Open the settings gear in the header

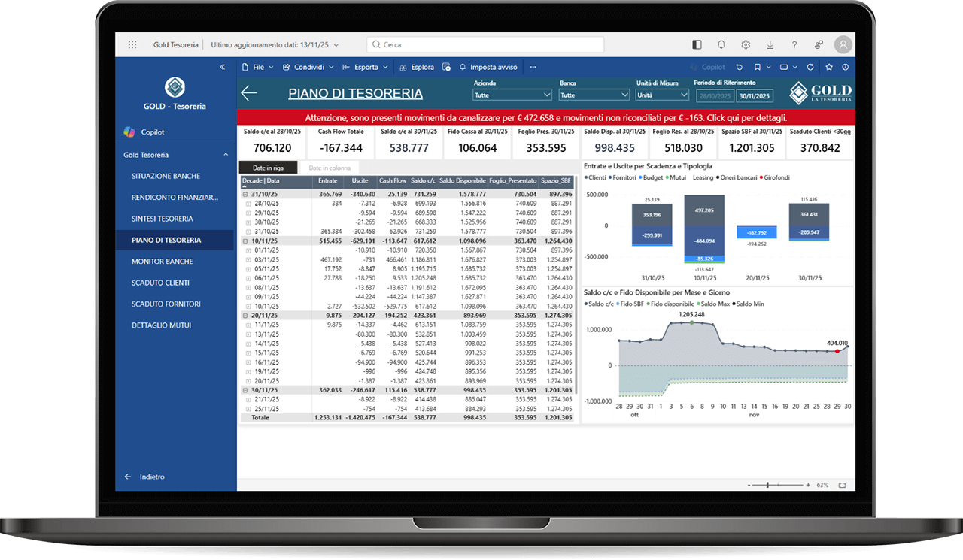746,45
